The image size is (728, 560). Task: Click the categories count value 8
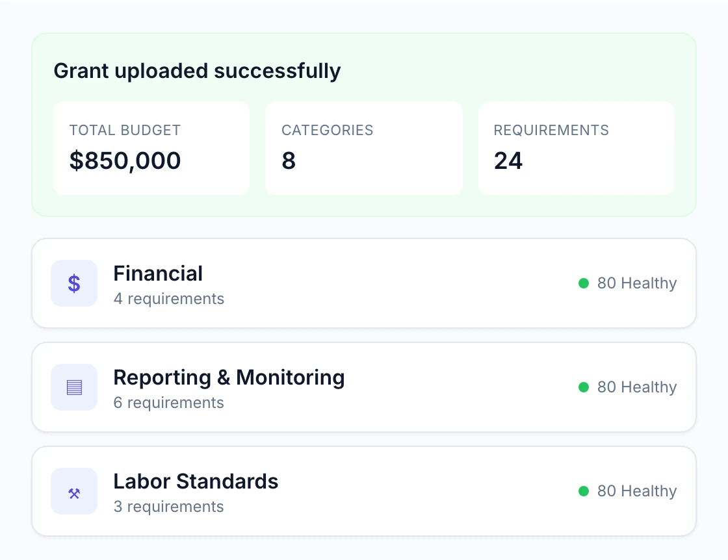[x=289, y=160]
